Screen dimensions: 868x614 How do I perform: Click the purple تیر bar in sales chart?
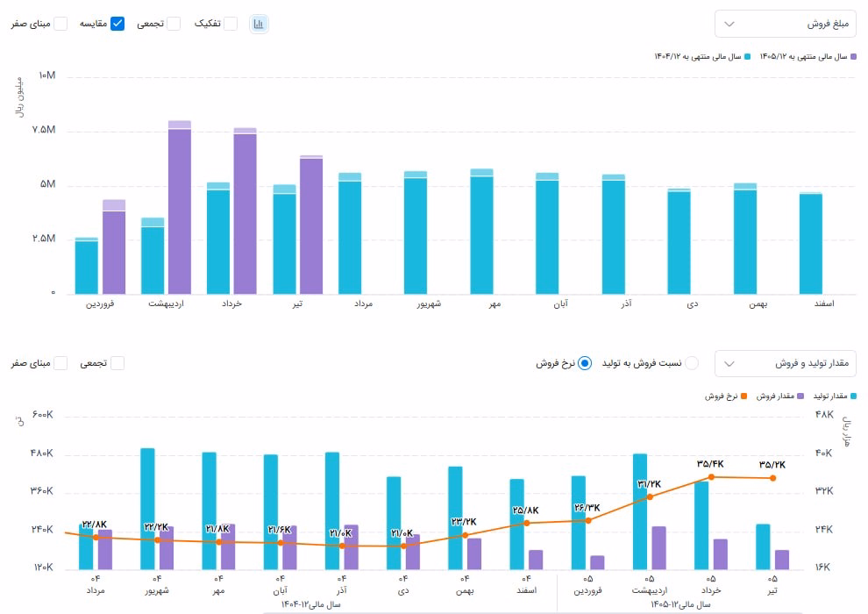coord(311,225)
